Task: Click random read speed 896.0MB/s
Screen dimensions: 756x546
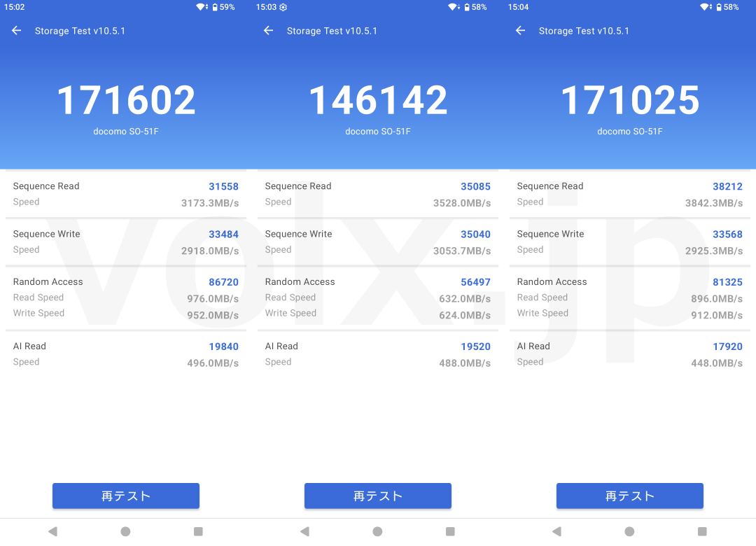Action: pyautogui.click(x=717, y=299)
